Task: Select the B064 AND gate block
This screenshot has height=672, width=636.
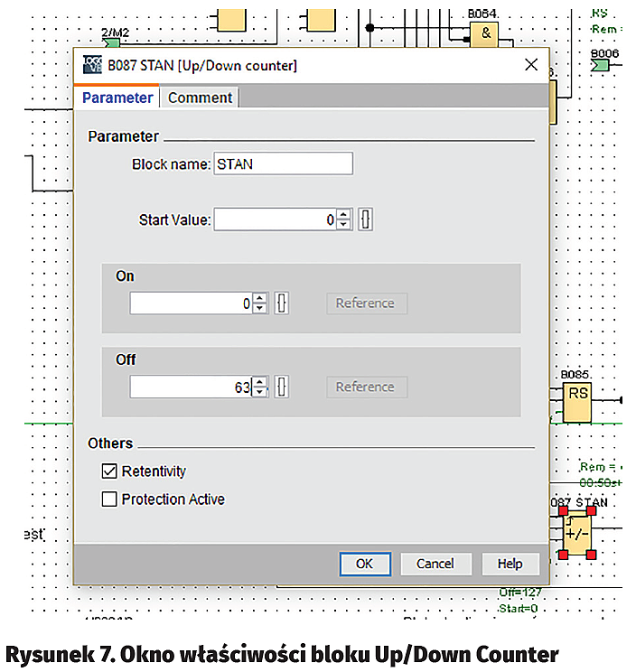Action: coord(486,33)
